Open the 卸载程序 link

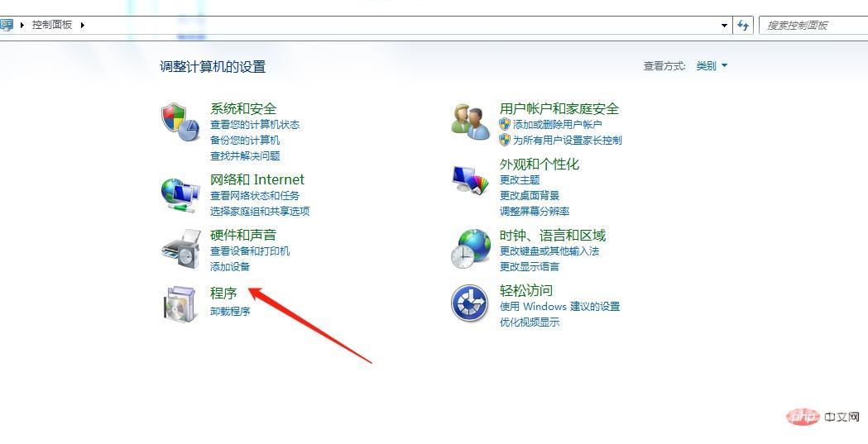pyautogui.click(x=230, y=312)
